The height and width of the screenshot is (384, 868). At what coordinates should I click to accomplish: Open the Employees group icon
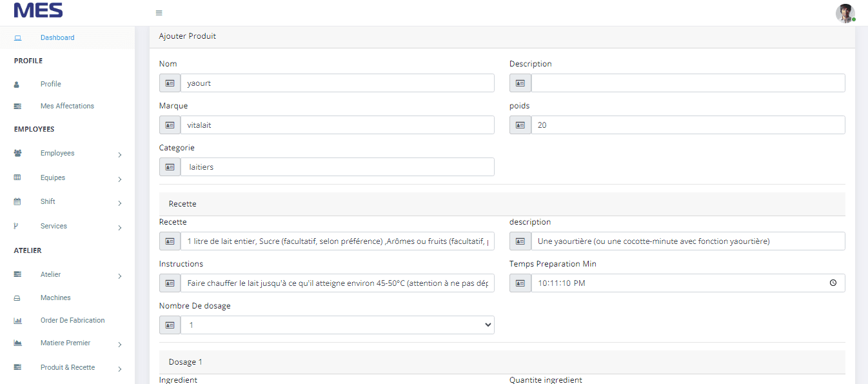pyautogui.click(x=16, y=153)
